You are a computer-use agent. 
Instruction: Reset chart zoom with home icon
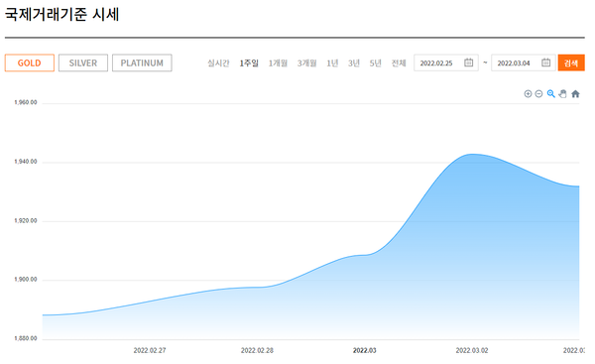coord(575,94)
